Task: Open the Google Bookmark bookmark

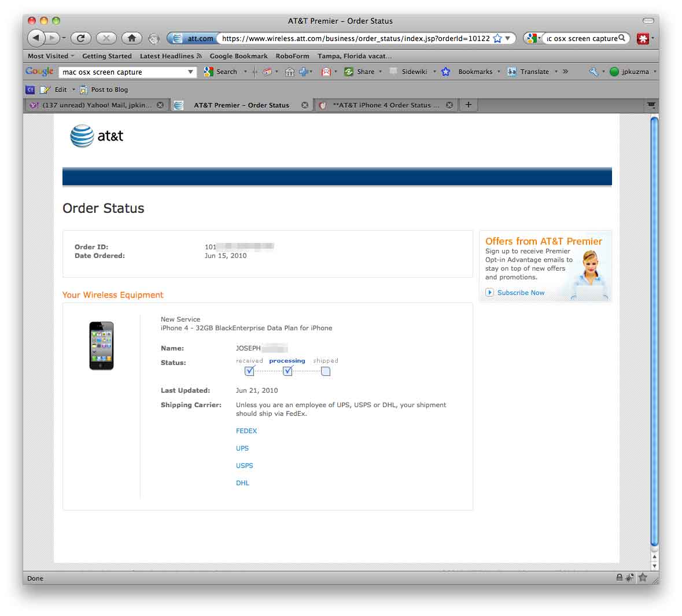Action: (x=238, y=56)
